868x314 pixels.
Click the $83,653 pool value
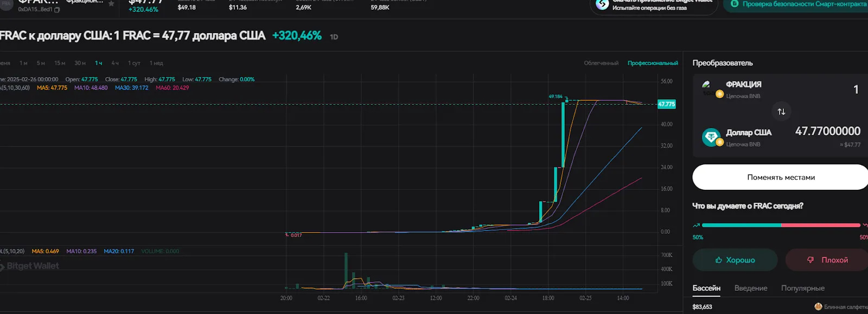(702, 307)
